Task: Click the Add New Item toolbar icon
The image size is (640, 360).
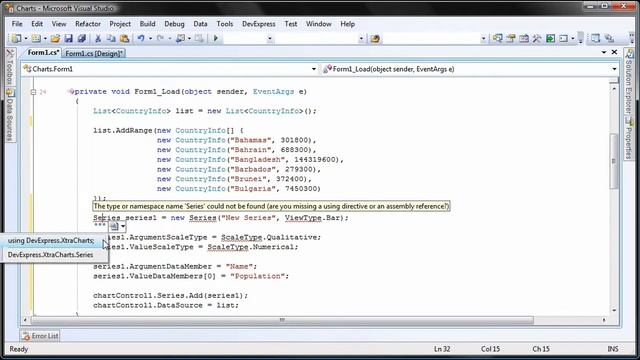Action: [36, 38]
